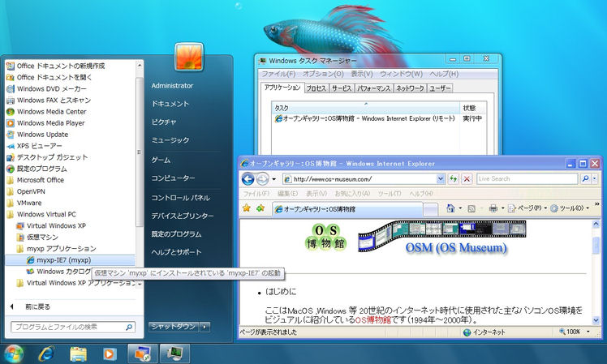Open コントロール パネル from Start menu
This screenshot has height=364, width=607.
tap(180, 198)
